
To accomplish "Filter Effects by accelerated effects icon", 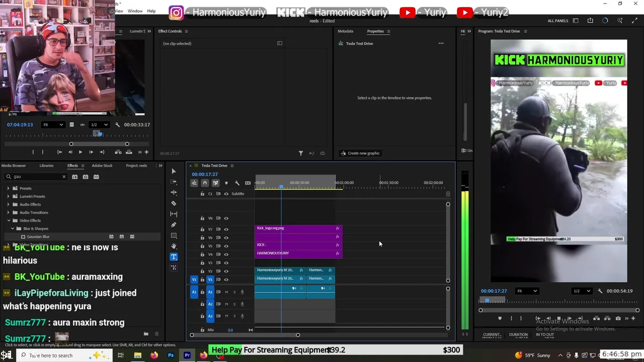I will tap(74, 177).
